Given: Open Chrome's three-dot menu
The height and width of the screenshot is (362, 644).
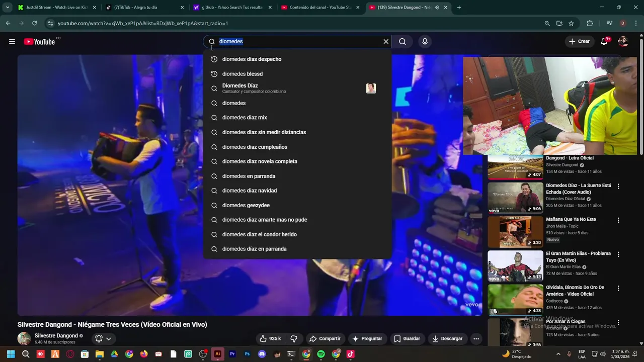Looking at the screenshot, I should coord(636,23).
